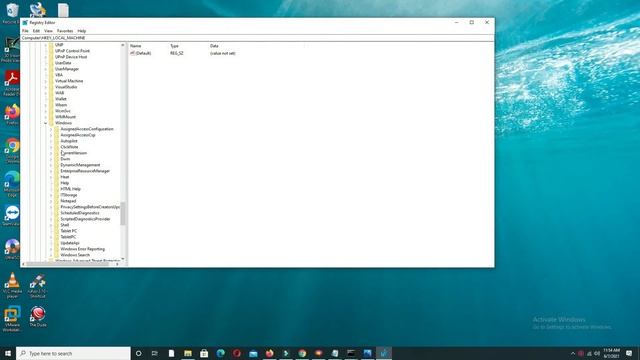The image size is (640, 360).
Task: Open Microsoft Store from the taskbar
Action: coord(204,353)
